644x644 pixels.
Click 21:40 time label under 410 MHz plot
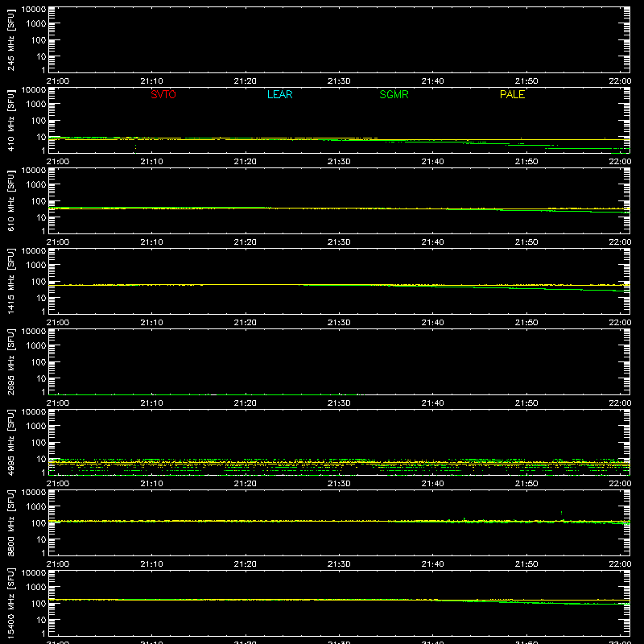point(432,162)
